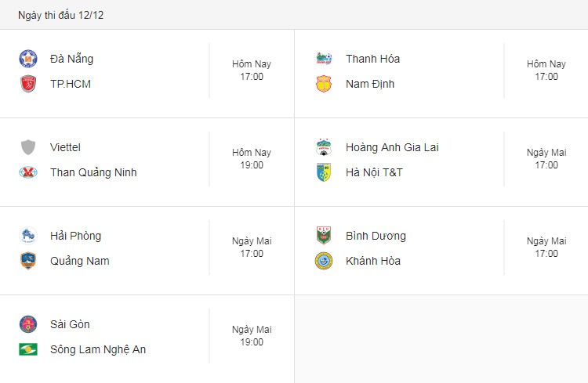
Task: Click the Hoàng Anh Gia Lai team name
Action: pos(392,147)
